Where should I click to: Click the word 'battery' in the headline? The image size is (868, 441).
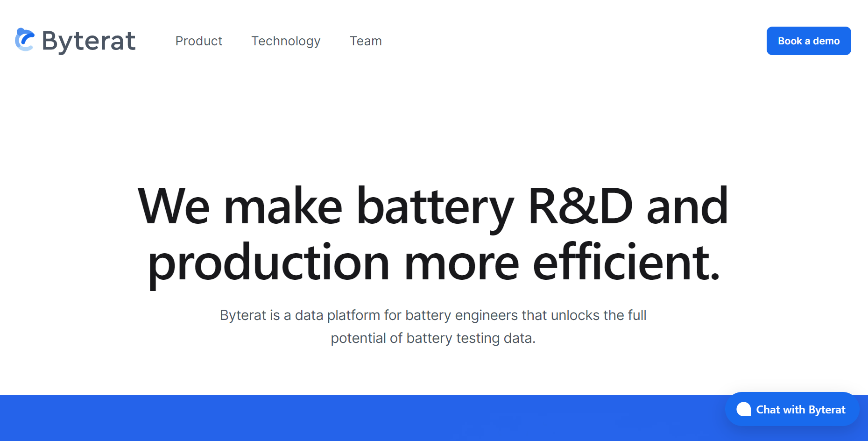click(435, 206)
